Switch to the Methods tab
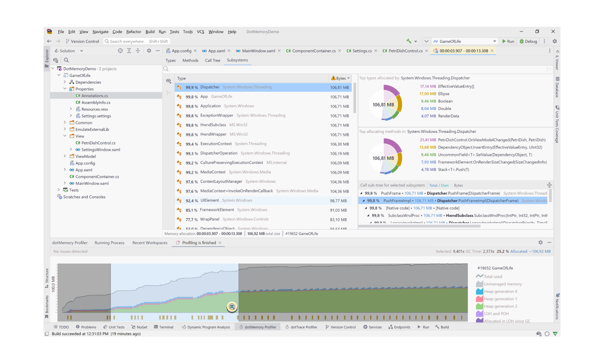This screenshot has width=604, height=364. [x=190, y=61]
